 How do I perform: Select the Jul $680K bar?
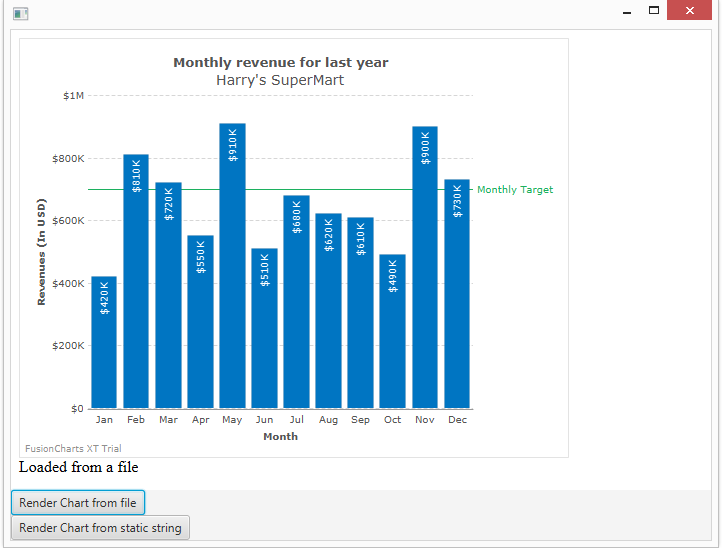[x=296, y=302]
